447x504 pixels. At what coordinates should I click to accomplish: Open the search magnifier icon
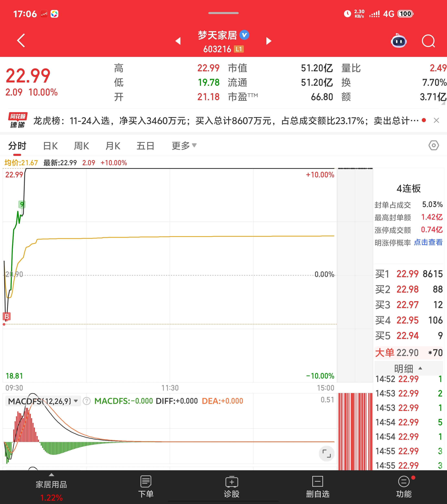point(428,41)
